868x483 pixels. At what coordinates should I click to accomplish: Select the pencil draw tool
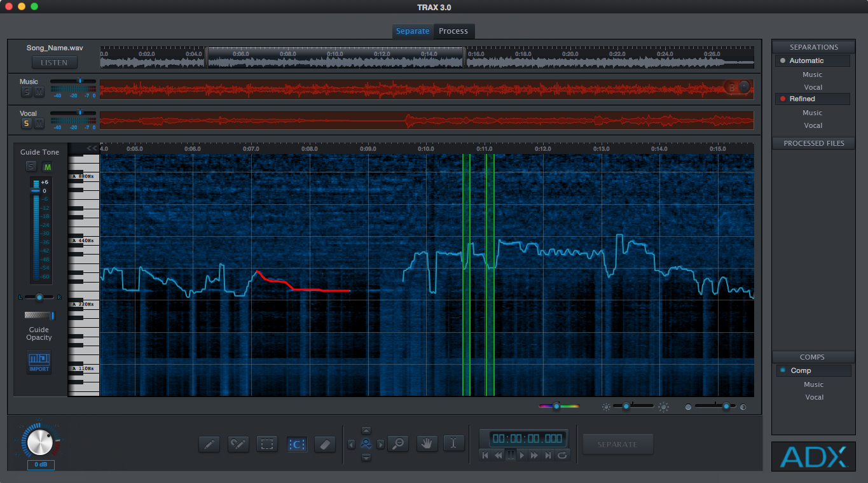click(209, 444)
